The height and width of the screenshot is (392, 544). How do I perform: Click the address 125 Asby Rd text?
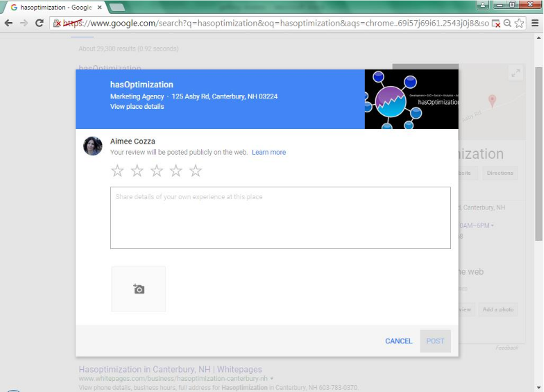coord(225,96)
